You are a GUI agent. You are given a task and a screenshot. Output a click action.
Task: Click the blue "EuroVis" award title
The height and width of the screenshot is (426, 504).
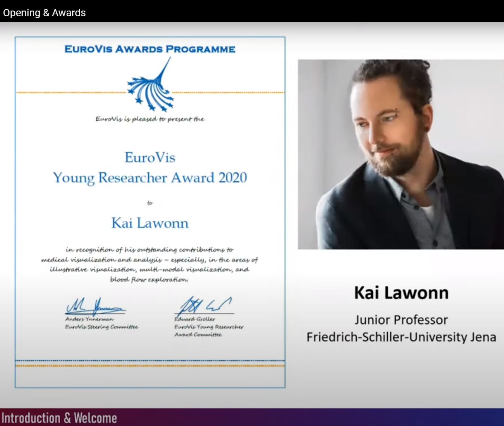tap(150, 157)
